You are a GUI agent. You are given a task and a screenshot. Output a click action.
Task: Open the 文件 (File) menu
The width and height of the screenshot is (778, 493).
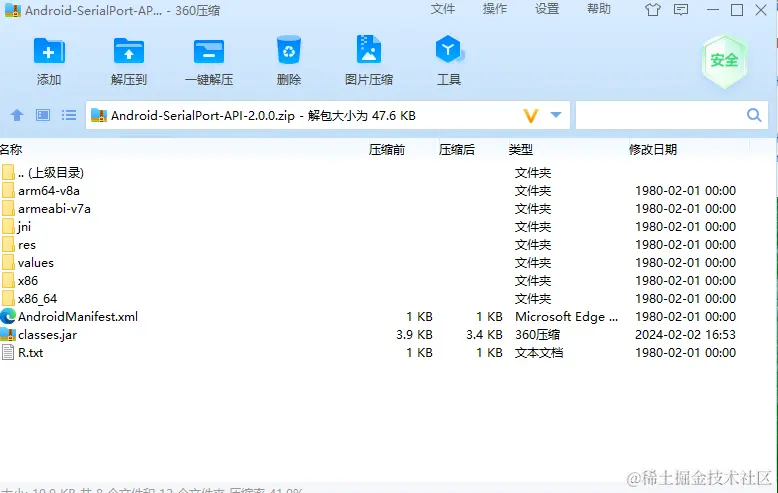point(443,9)
